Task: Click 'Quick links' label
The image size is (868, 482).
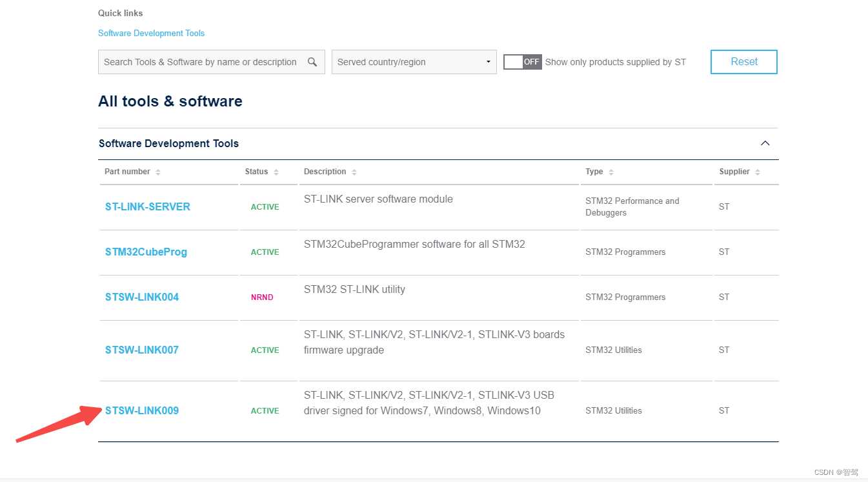Action: coord(121,13)
